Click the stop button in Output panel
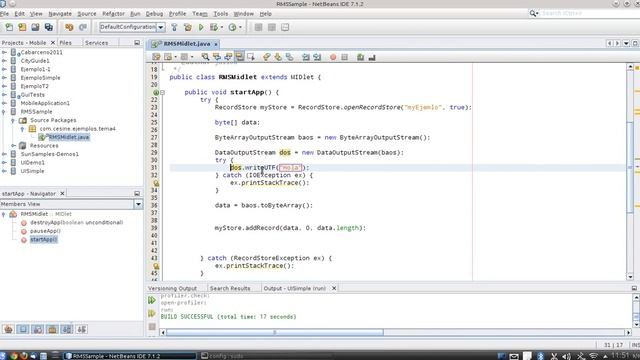Image resolution: width=640 pixels, height=360 pixels. pos(152,327)
